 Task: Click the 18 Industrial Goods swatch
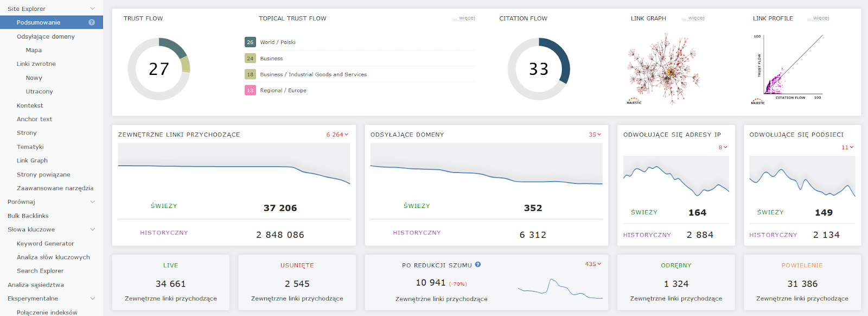click(250, 74)
